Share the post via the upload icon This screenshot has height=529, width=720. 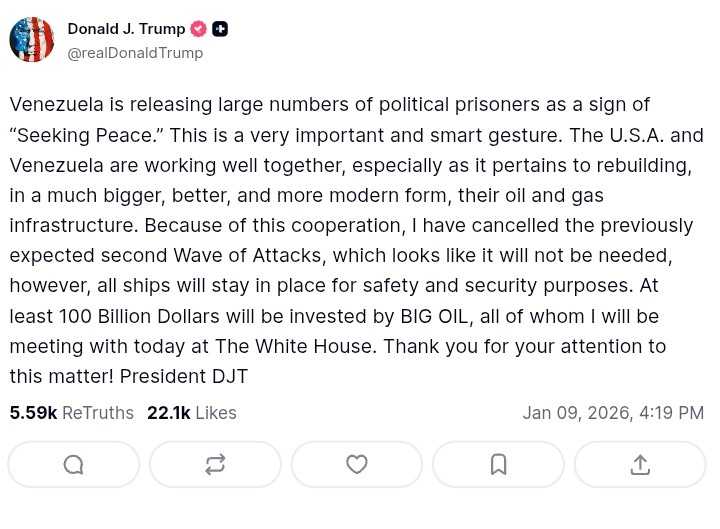(x=640, y=464)
